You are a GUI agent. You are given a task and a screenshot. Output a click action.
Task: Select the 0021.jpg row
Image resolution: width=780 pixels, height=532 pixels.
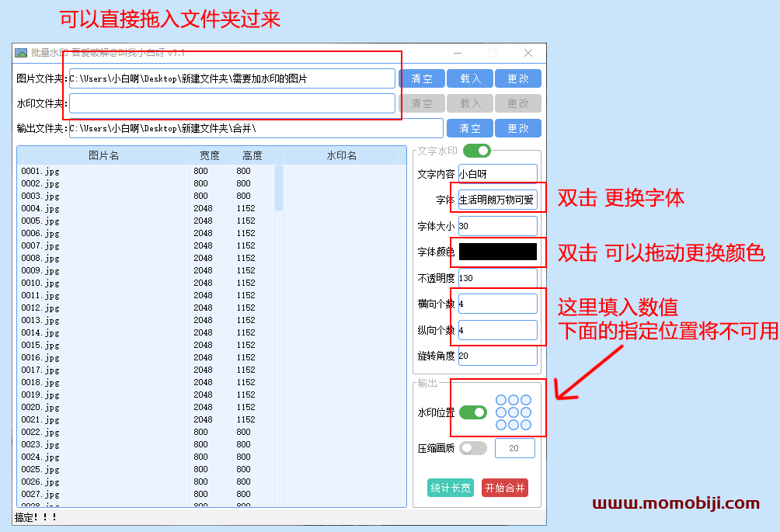click(146, 419)
